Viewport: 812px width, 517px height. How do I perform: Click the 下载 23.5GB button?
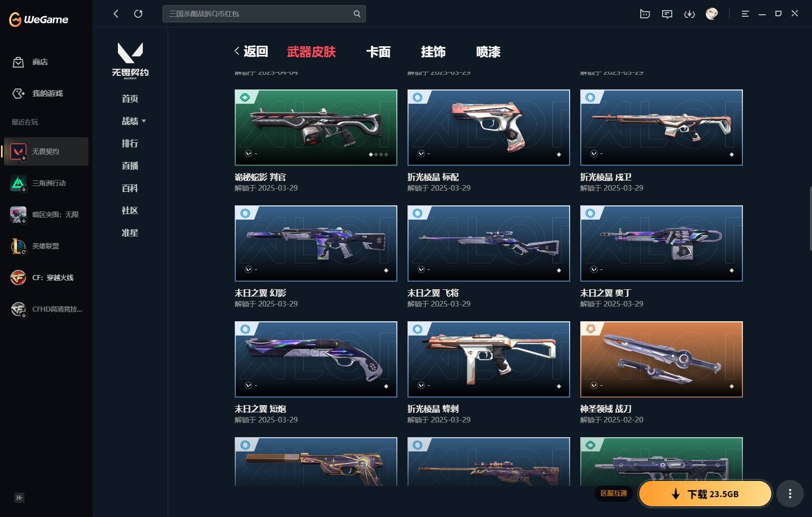click(x=705, y=494)
